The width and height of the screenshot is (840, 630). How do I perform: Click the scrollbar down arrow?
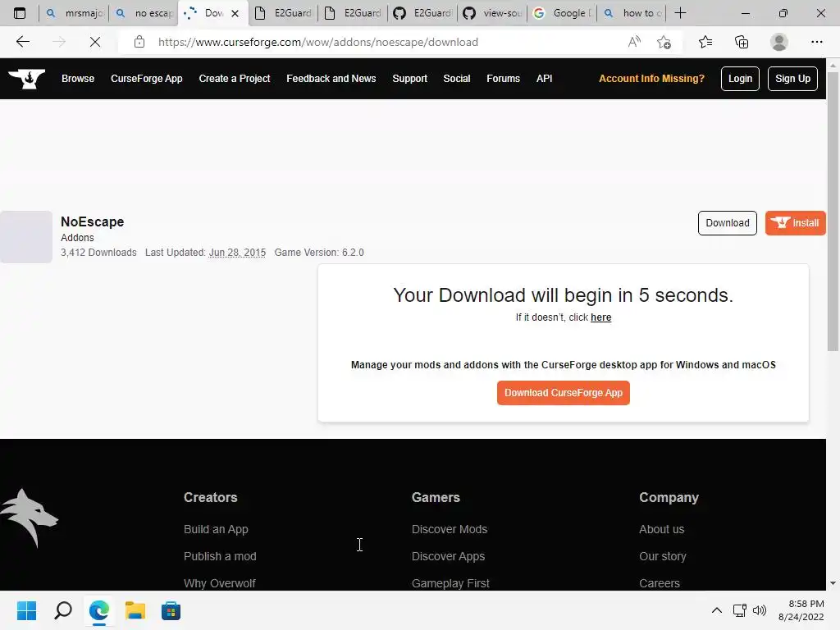tap(833, 583)
